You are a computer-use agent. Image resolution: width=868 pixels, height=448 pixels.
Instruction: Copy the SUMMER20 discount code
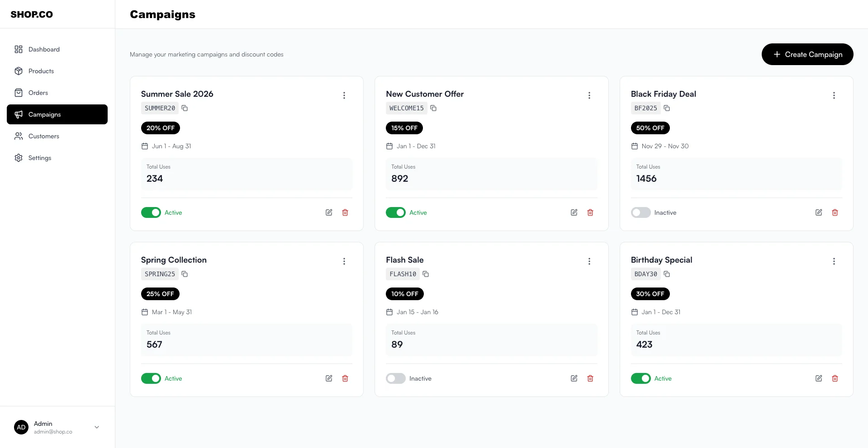coord(185,108)
